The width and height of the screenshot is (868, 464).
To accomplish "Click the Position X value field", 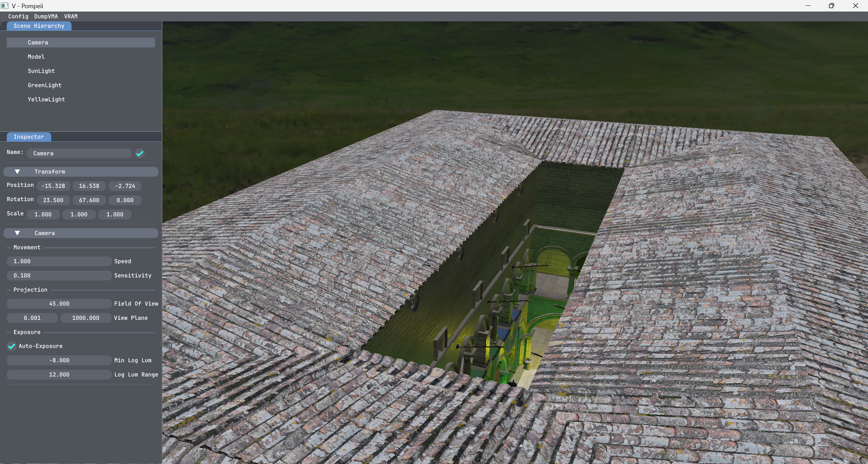I will click(x=53, y=186).
